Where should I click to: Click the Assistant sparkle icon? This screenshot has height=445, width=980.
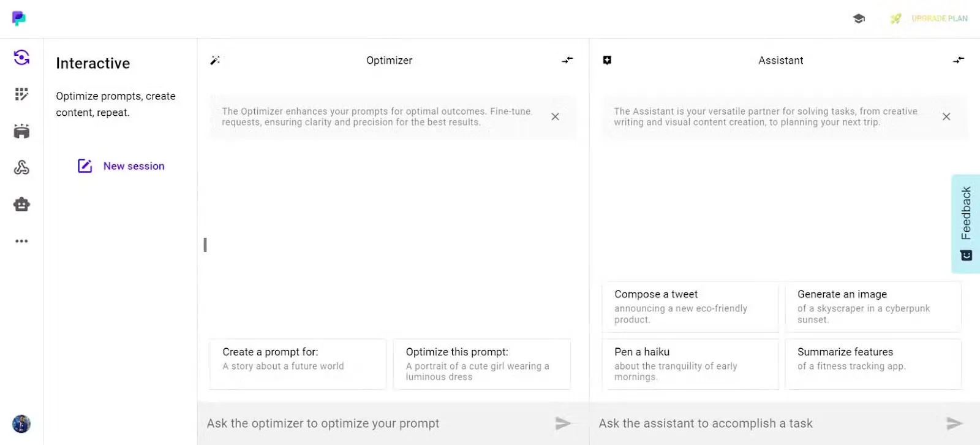[607, 60]
